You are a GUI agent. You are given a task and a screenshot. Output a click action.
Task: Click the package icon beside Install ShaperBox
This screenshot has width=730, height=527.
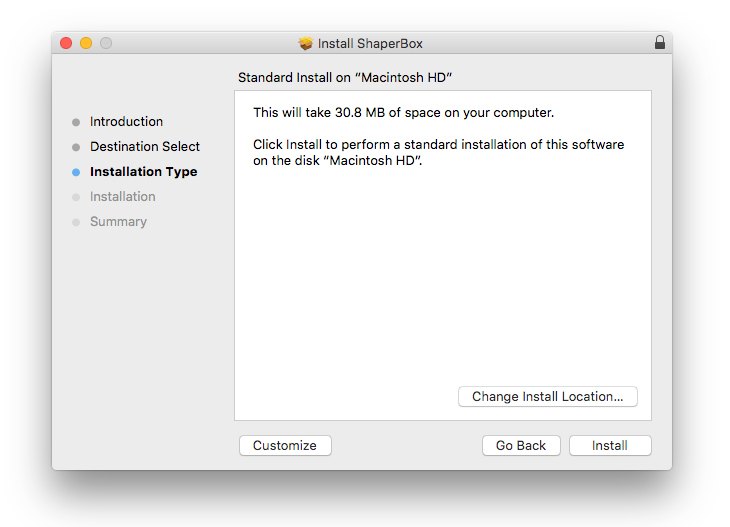[306, 43]
